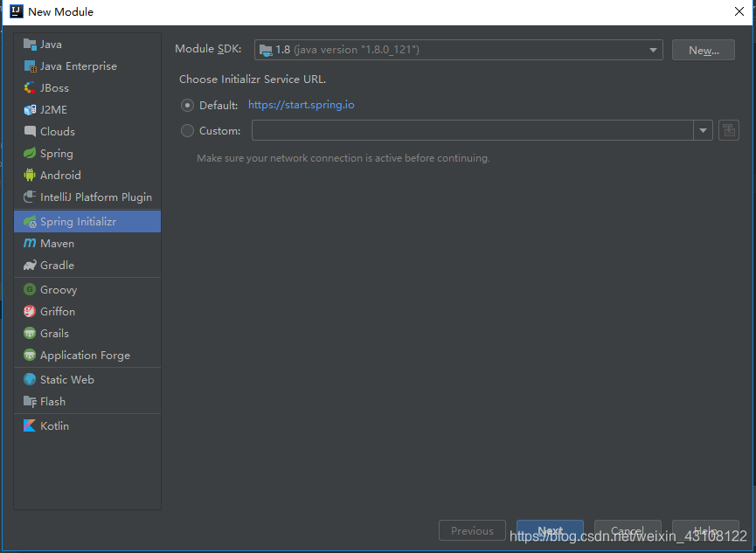Select the IntelliJ Platform Plugin icon
Viewport: 756px width, 553px height.
pyautogui.click(x=30, y=197)
